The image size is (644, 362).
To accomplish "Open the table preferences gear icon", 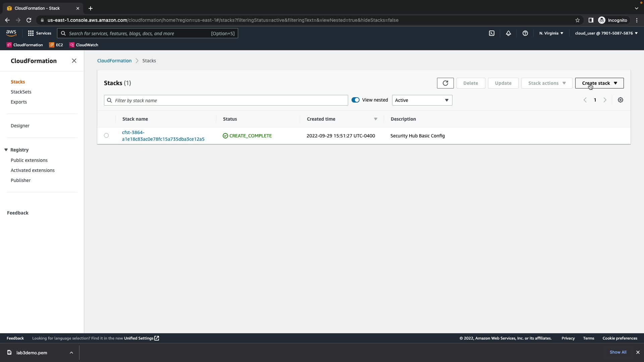I will 620,100.
